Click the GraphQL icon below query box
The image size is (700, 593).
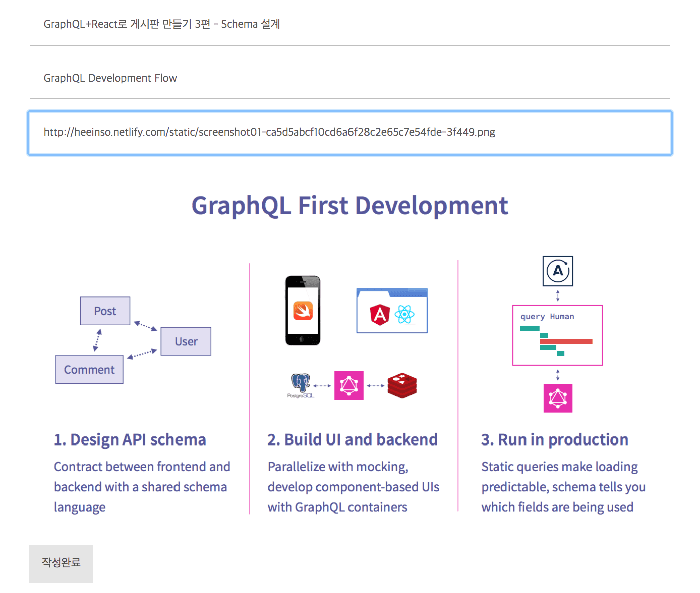click(x=558, y=398)
